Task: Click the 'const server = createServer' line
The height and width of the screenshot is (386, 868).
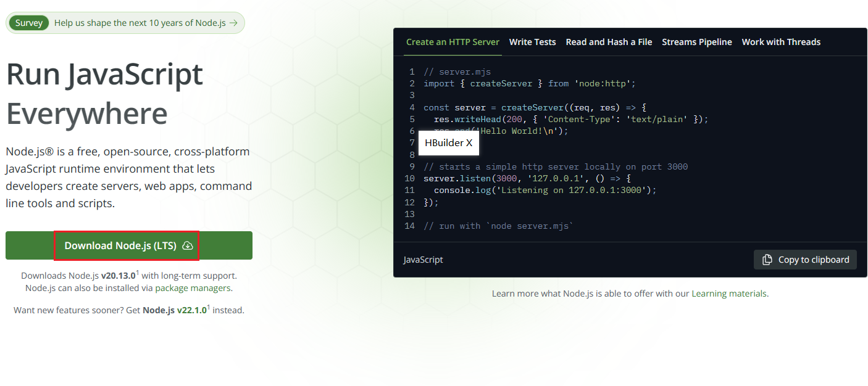Action: click(535, 107)
